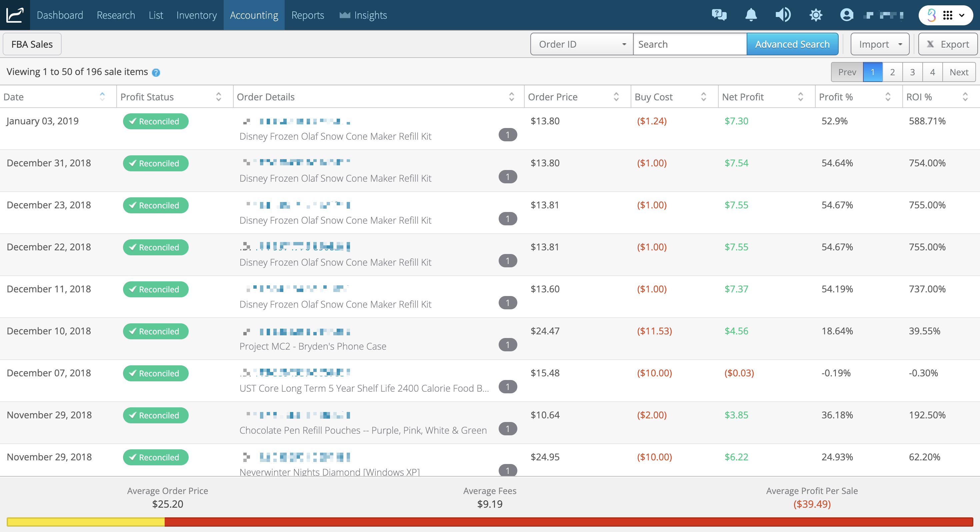
Task: Open December 31, 2018 blurred order ID link
Action: (304, 162)
